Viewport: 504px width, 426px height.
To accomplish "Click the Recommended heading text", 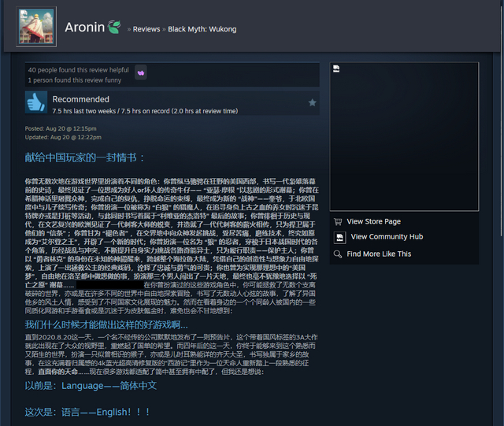I will tap(80, 99).
